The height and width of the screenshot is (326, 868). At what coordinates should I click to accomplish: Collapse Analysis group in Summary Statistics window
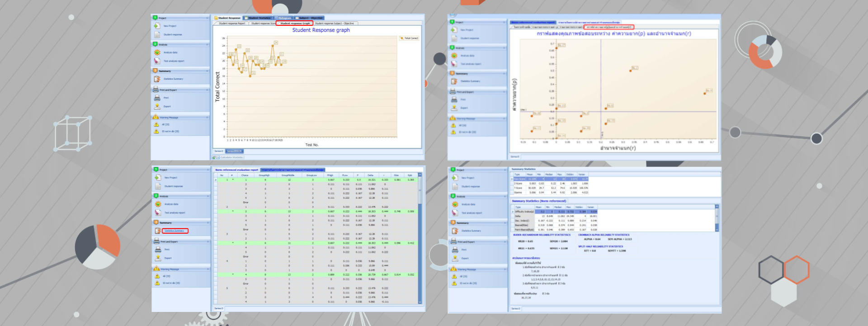pos(505,197)
